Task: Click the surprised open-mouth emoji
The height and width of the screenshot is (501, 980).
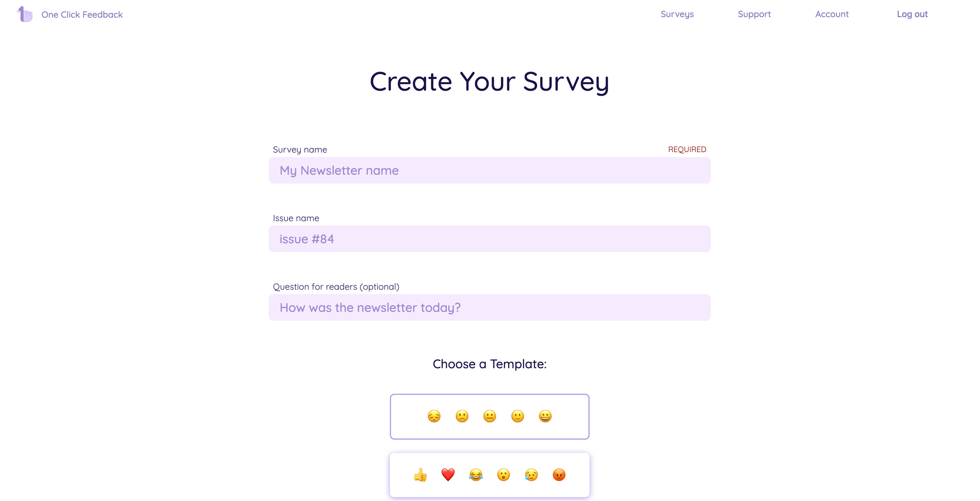Action: pos(504,475)
